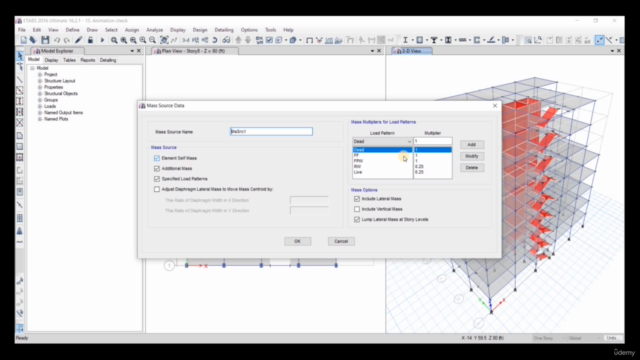The width and height of the screenshot is (640, 360).
Task: Click the Pan hand-shaped zoom icon
Action: pos(164,40)
